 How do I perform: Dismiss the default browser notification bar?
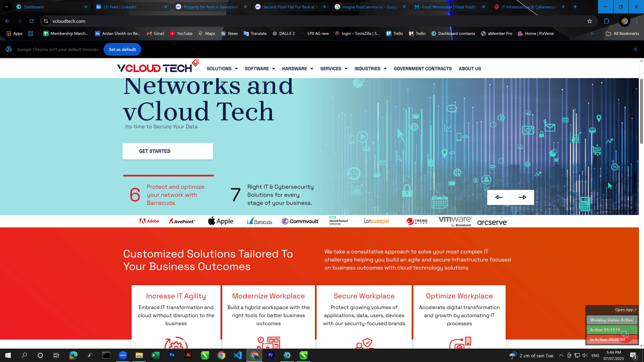[x=635, y=49]
